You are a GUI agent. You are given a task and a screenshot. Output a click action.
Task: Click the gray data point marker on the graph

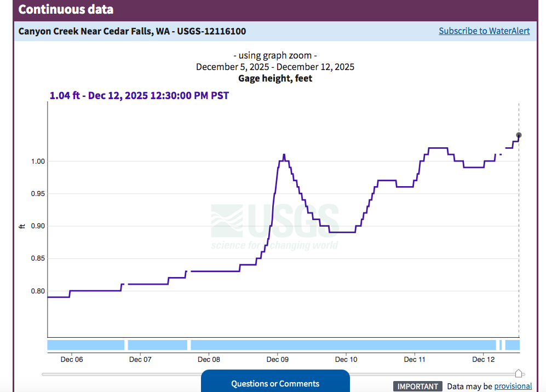pos(519,135)
